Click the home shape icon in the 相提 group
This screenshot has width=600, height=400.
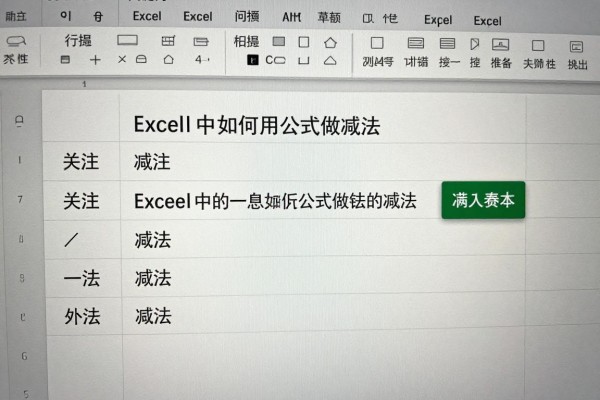tap(330, 42)
